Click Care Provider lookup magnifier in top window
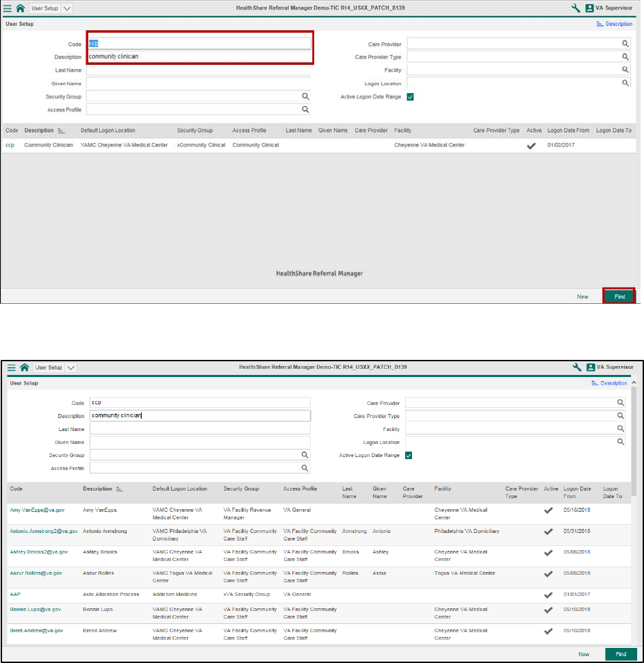This screenshot has height=663, width=644. [626, 44]
